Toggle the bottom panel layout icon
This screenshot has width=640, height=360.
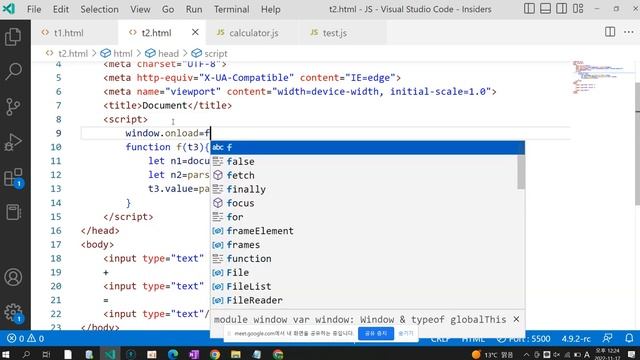click(x=545, y=9)
